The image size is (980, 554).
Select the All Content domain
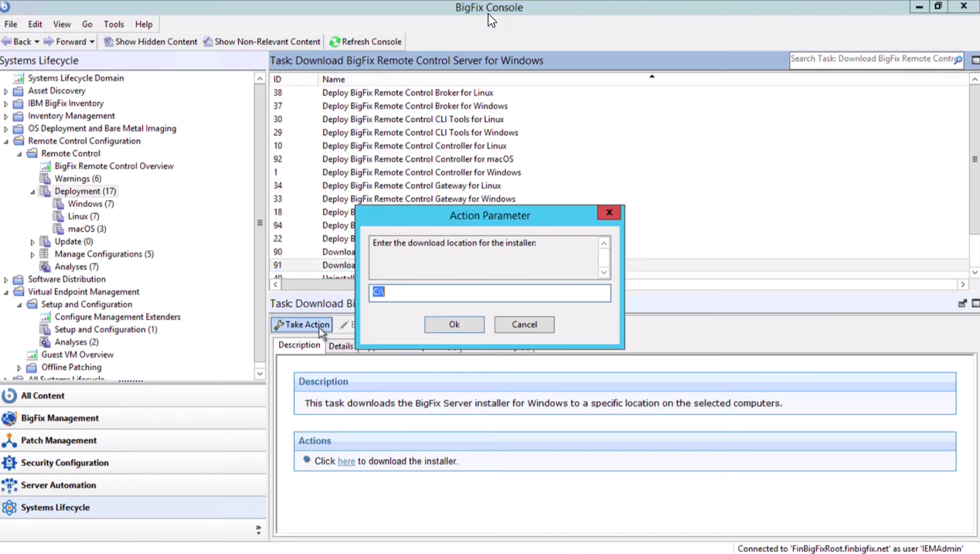[43, 396]
